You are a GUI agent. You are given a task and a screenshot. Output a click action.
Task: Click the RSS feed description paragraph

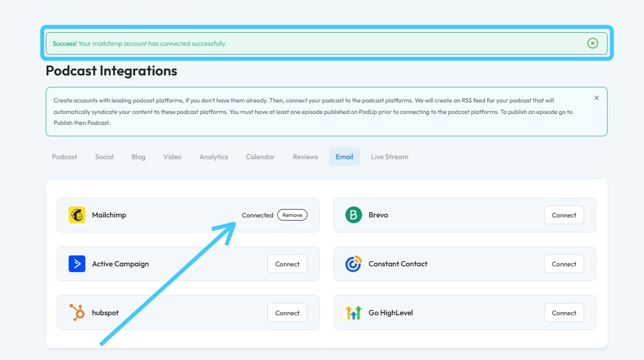coord(313,112)
